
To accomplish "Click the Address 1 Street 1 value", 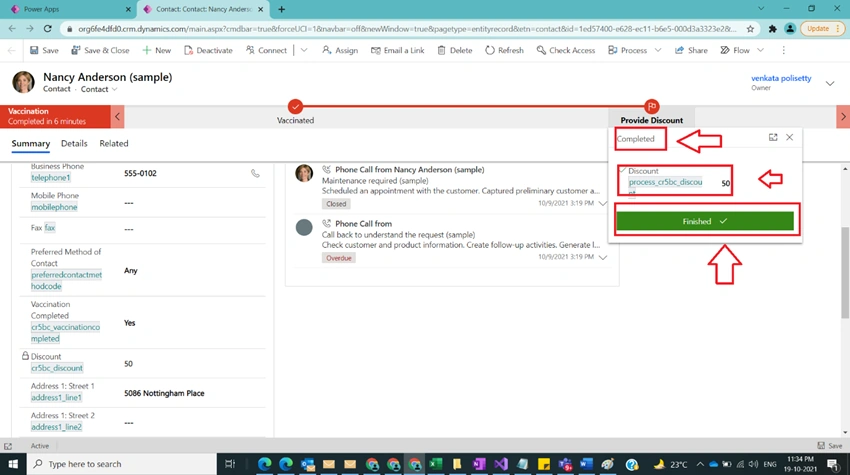I will tap(164, 393).
